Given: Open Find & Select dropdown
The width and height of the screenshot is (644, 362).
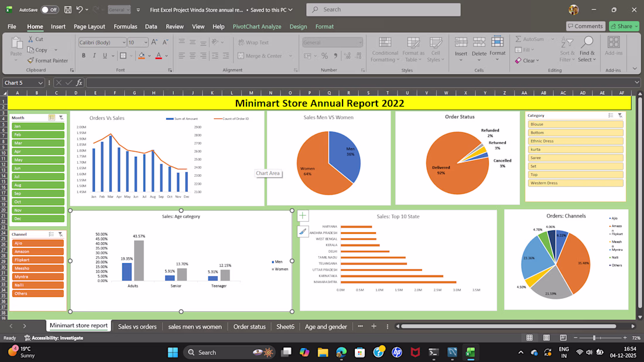Looking at the screenshot, I should coord(587,50).
